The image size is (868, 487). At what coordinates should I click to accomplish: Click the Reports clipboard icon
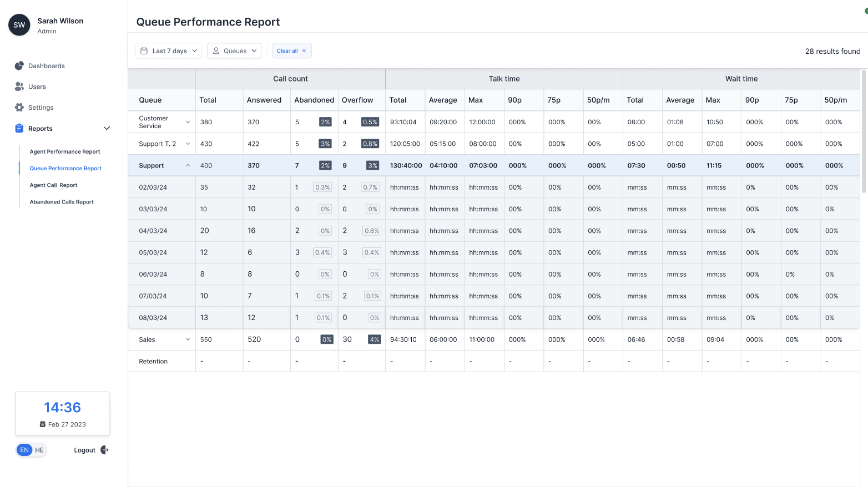[x=19, y=129]
